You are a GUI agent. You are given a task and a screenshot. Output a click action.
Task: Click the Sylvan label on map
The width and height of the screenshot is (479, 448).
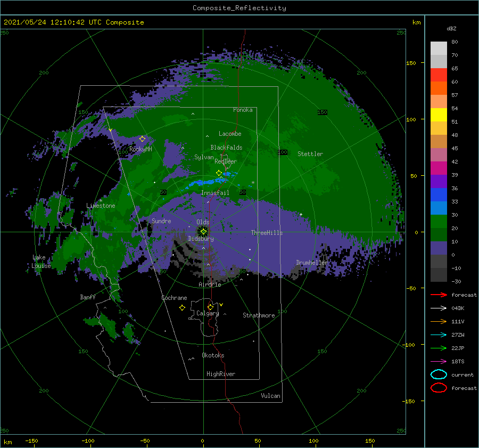click(204, 157)
